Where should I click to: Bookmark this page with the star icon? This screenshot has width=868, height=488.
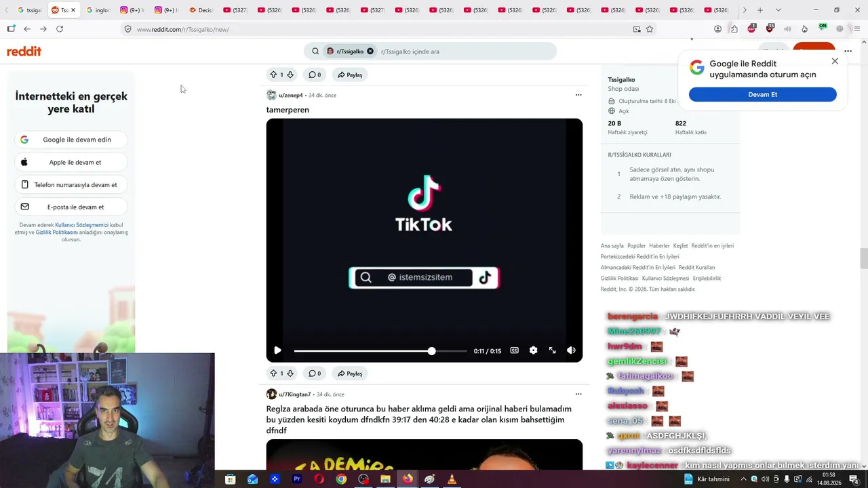coord(650,29)
